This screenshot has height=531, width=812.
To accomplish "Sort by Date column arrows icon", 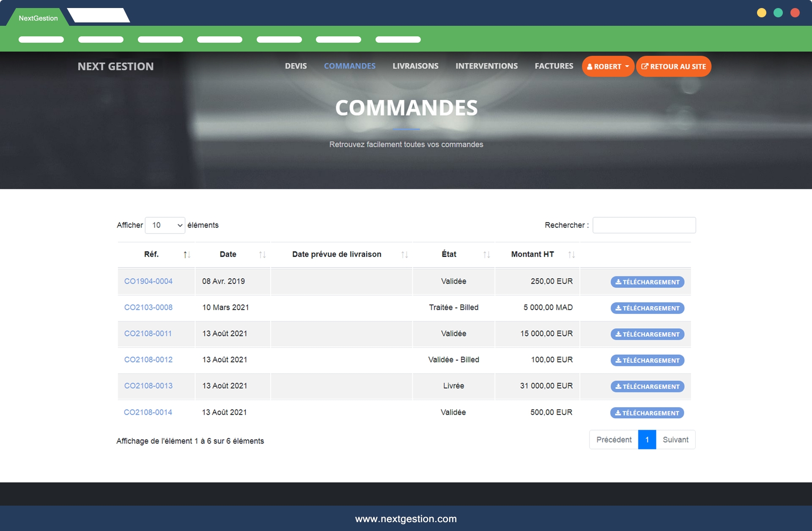I will coord(262,255).
